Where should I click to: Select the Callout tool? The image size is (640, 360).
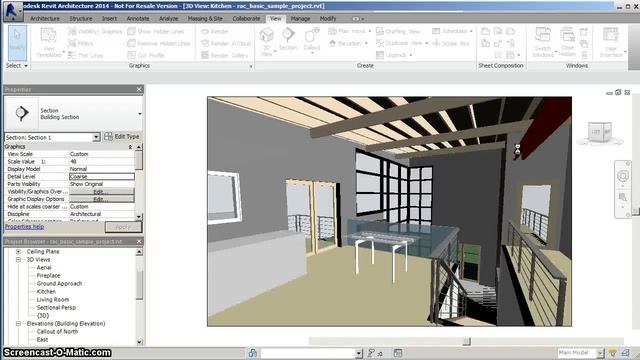[x=312, y=40]
